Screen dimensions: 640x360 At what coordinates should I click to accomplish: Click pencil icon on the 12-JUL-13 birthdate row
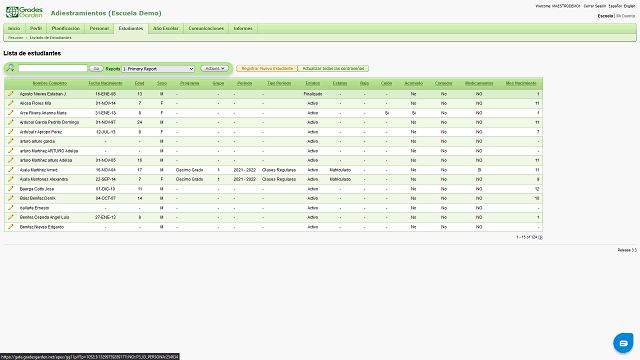tap(11, 132)
